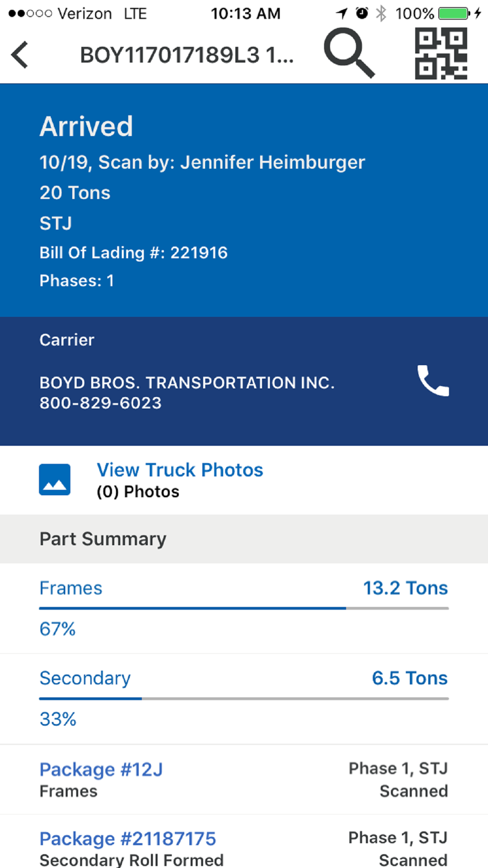
Task: Open the QR code scanner icon
Action: [441, 53]
